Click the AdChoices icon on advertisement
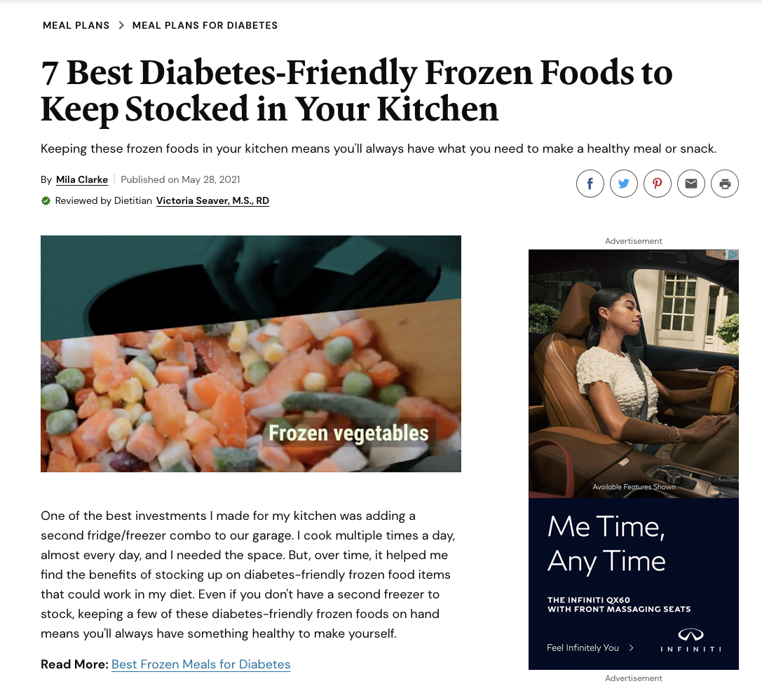 733,254
